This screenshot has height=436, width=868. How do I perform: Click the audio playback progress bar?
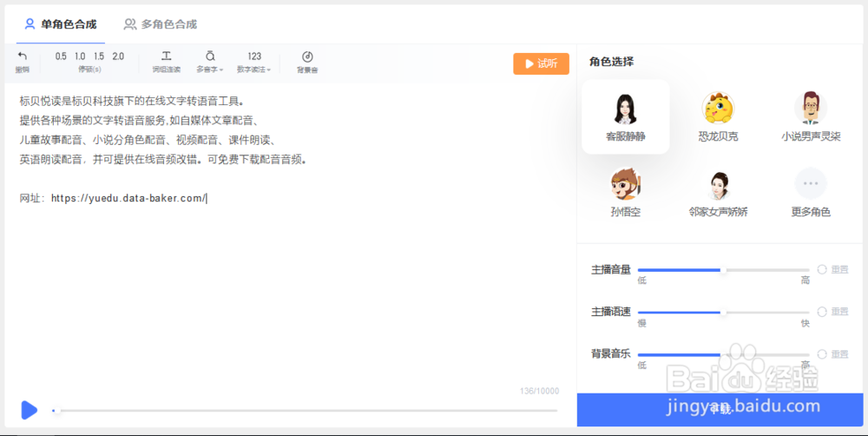coord(305,411)
